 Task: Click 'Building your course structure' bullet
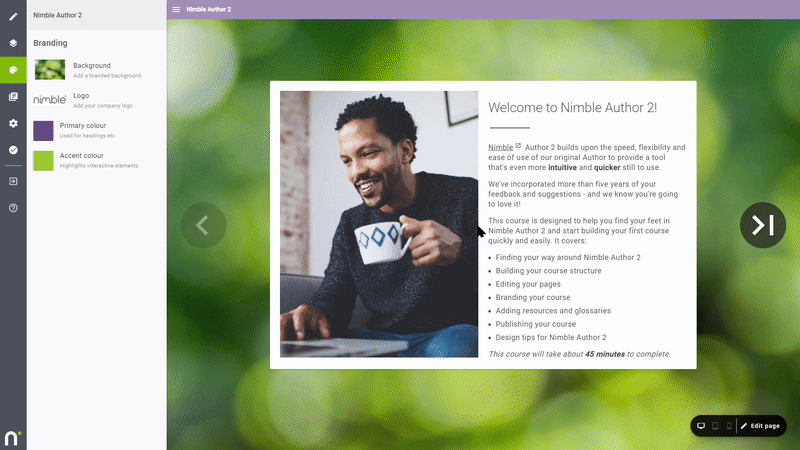pyautogui.click(x=548, y=270)
